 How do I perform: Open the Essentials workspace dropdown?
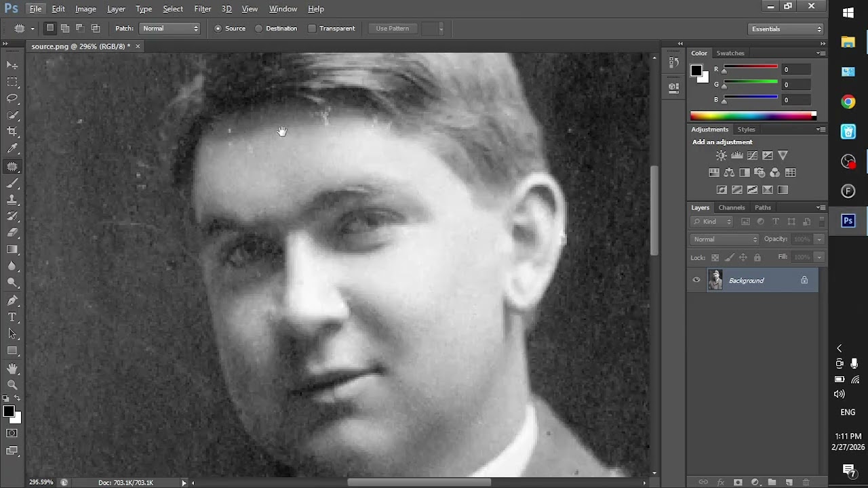(787, 29)
